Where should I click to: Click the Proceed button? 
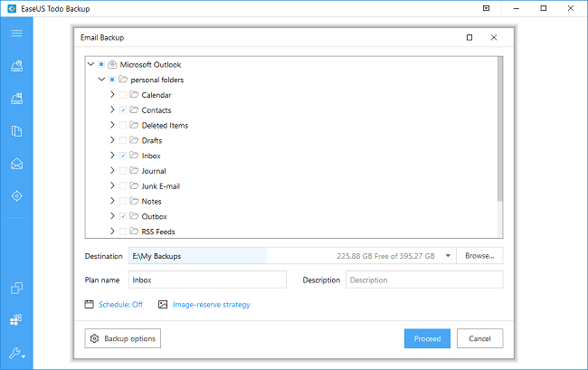[426, 338]
